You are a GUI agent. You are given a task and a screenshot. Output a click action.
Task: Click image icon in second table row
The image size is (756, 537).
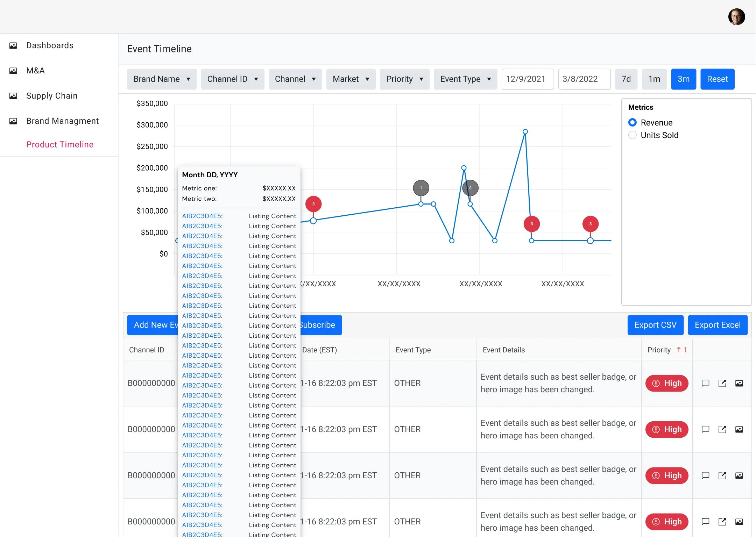pyautogui.click(x=739, y=429)
